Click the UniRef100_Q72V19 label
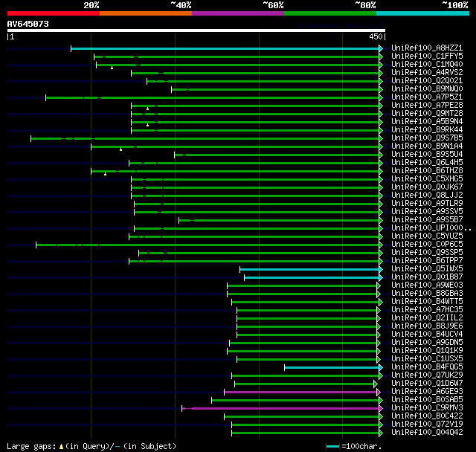476x452 pixels. [427, 424]
